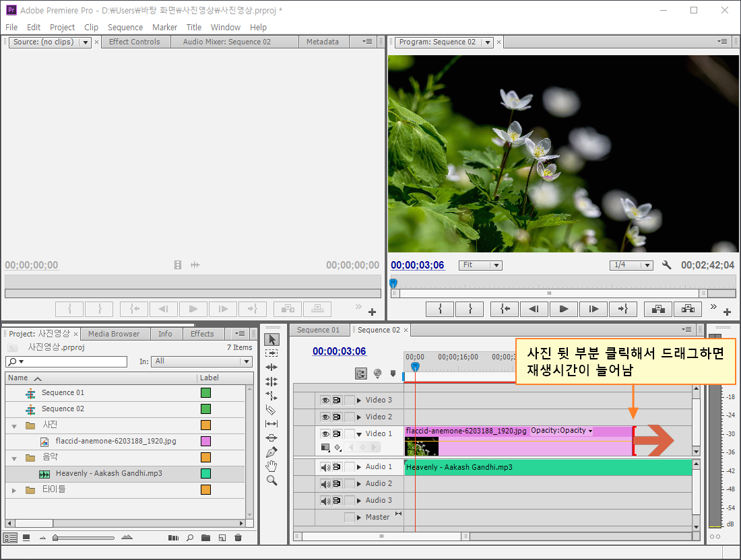Open the Marker menu
This screenshot has width=741, height=560.
(x=164, y=28)
